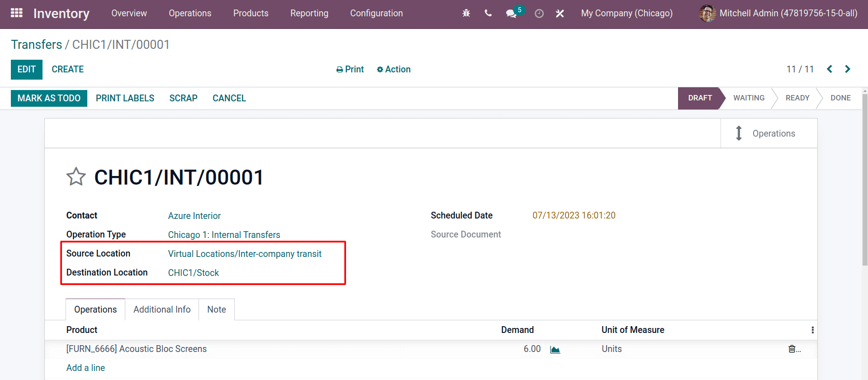The width and height of the screenshot is (868, 380).
Task: Click Add a line link
Action: (85, 368)
